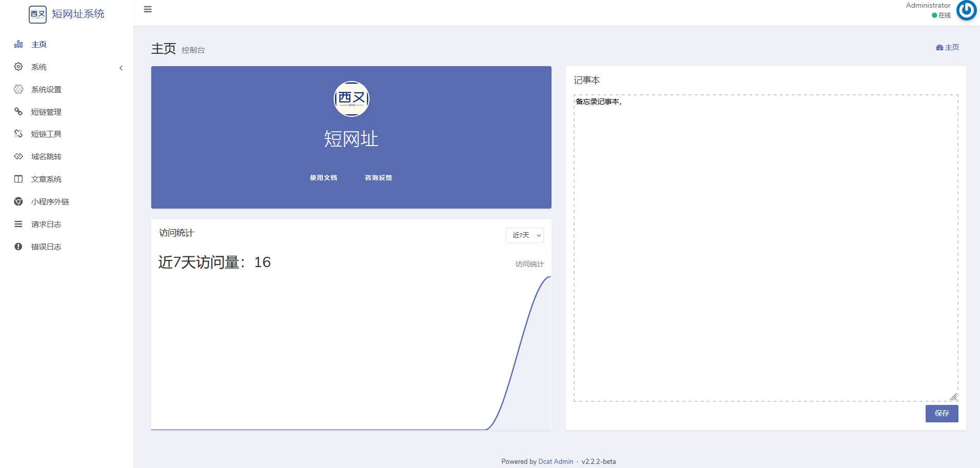Click the 短链工具 broken-link icon
This screenshot has height=468, width=980.
coord(18,134)
